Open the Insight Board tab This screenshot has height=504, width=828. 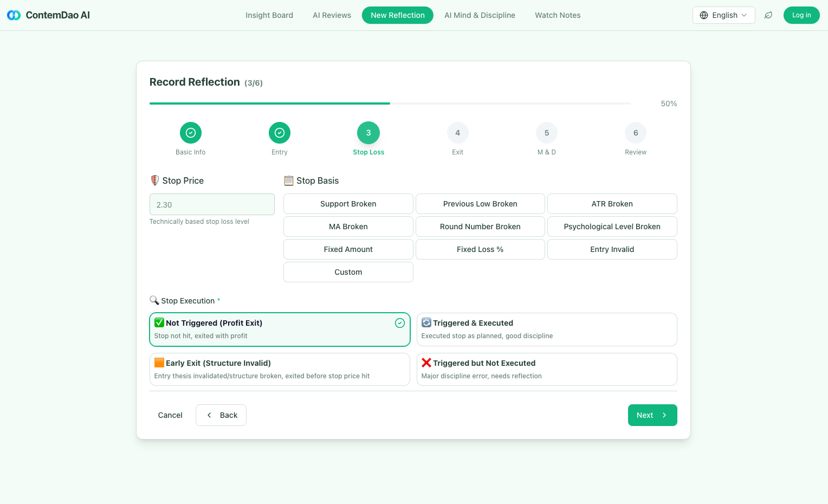(269, 15)
